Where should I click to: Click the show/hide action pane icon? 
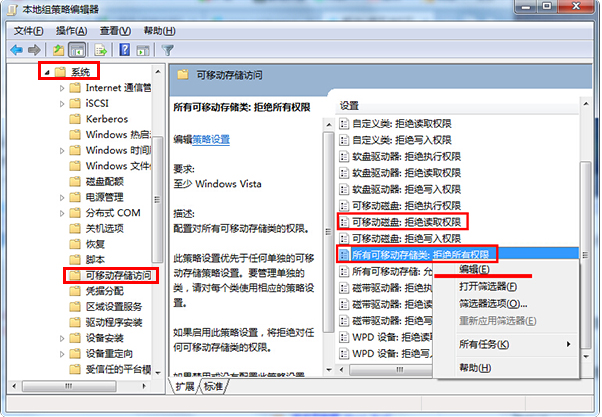(143, 50)
